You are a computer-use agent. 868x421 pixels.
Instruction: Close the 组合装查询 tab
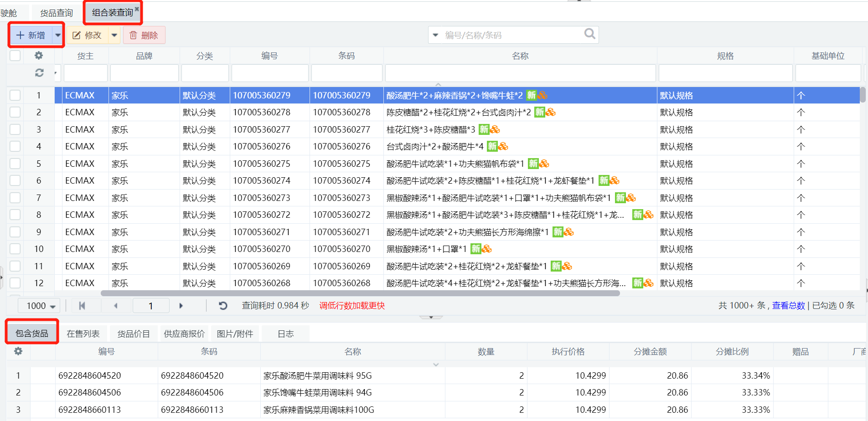click(137, 9)
